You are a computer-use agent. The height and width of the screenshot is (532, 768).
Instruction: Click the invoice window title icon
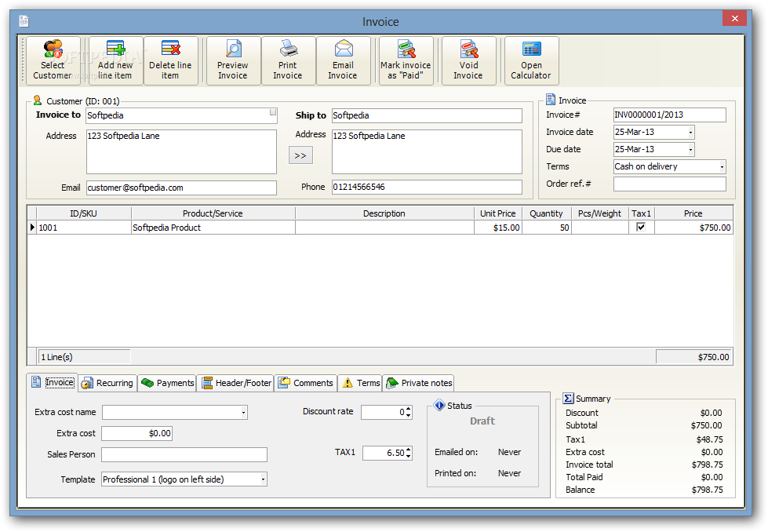[24, 21]
